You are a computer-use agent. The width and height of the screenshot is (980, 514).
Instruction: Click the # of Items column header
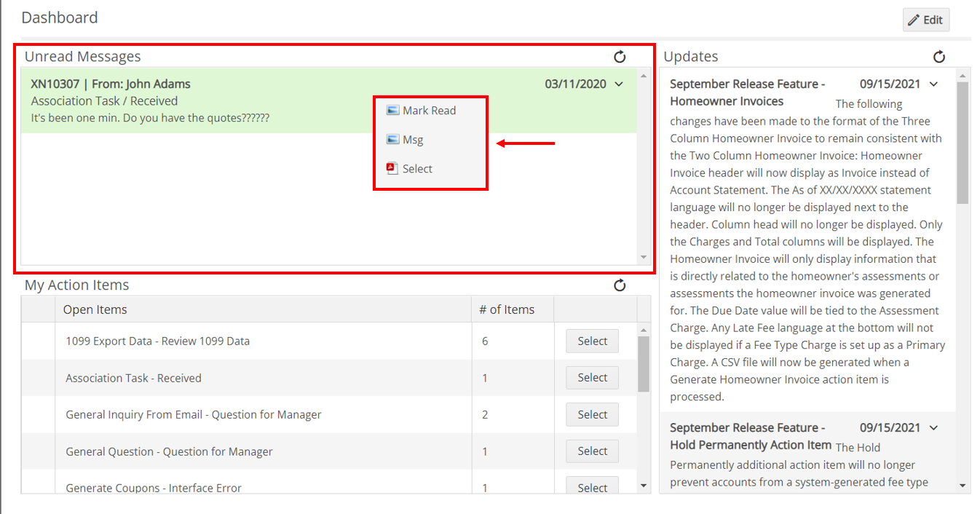[507, 309]
